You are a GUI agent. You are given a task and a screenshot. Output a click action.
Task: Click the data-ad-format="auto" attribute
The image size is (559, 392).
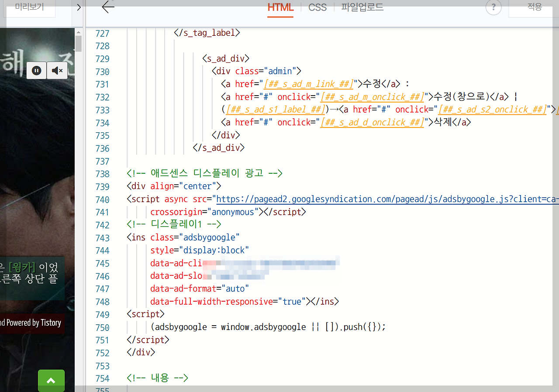(x=200, y=288)
